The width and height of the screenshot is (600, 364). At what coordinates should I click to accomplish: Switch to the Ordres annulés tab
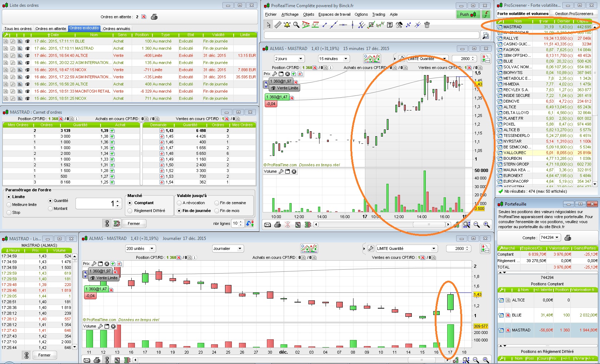(117, 29)
